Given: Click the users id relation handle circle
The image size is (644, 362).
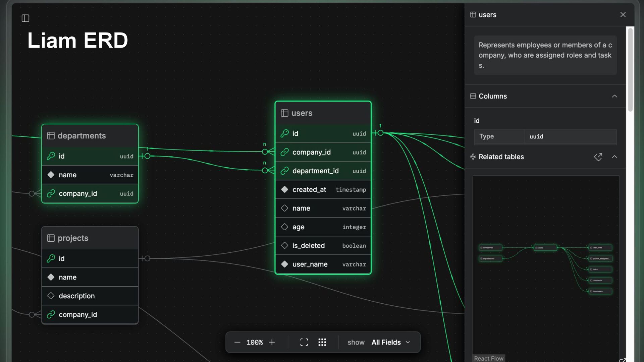Looking at the screenshot, I should (x=380, y=133).
